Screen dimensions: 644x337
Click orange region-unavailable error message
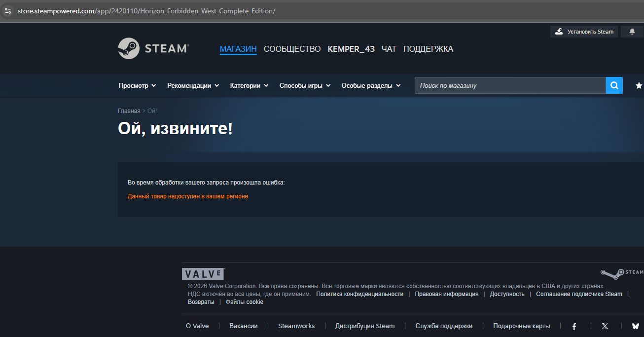point(188,196)
